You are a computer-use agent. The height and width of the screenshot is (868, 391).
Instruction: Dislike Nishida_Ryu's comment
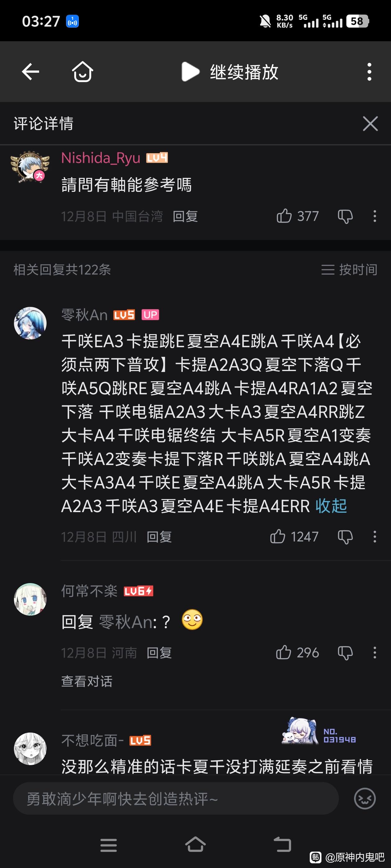(x=345, y=216)
